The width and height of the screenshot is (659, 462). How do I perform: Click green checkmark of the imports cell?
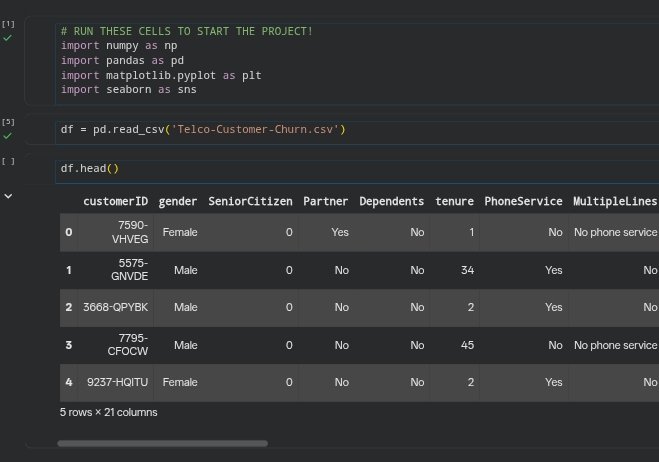[x=7, y=38]
